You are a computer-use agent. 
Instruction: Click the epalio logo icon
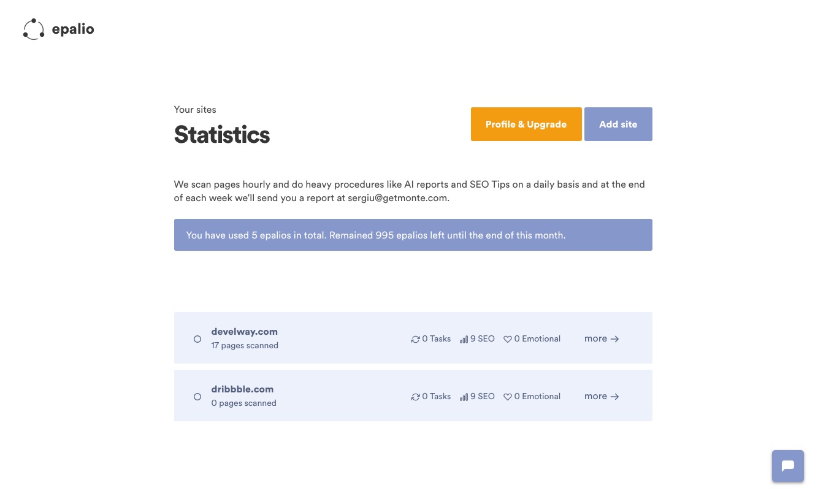[34, 29]
